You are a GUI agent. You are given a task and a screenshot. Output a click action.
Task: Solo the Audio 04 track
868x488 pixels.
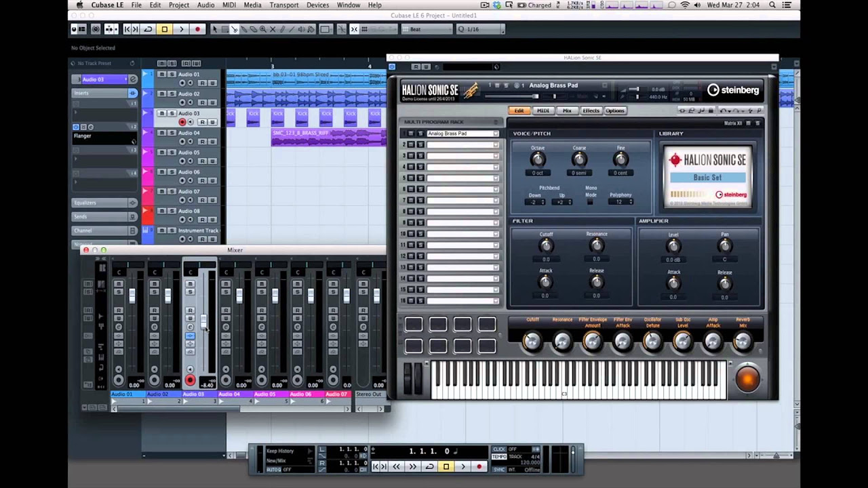tap(172, 133)
